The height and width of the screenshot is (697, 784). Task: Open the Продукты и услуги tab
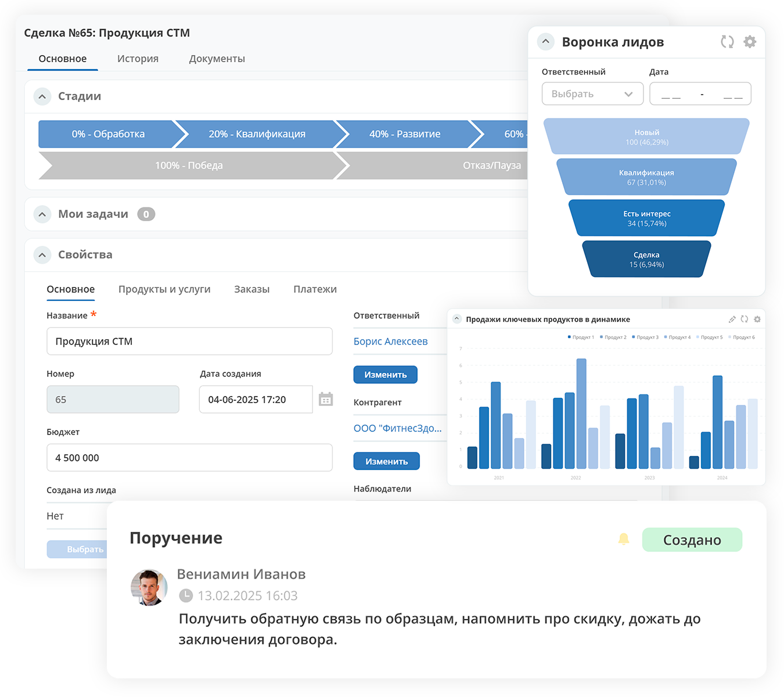[164, 289]
